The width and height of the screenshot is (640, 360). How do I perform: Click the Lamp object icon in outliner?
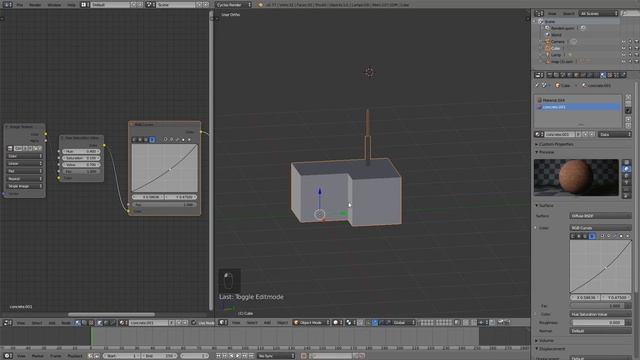(x=547, y=55)
